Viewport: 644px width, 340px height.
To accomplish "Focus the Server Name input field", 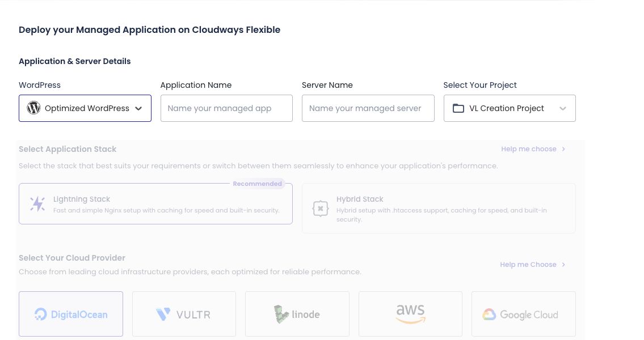I will (x=368, y=108).
